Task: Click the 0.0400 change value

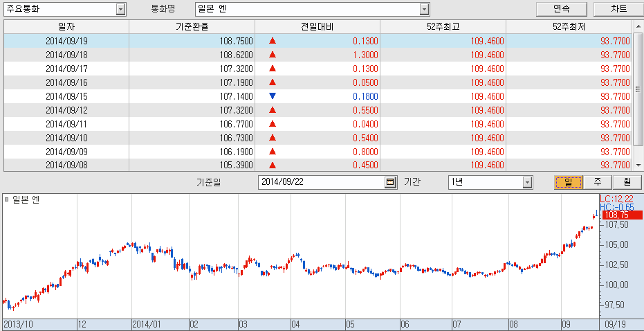Action: [x=365, y=124]
